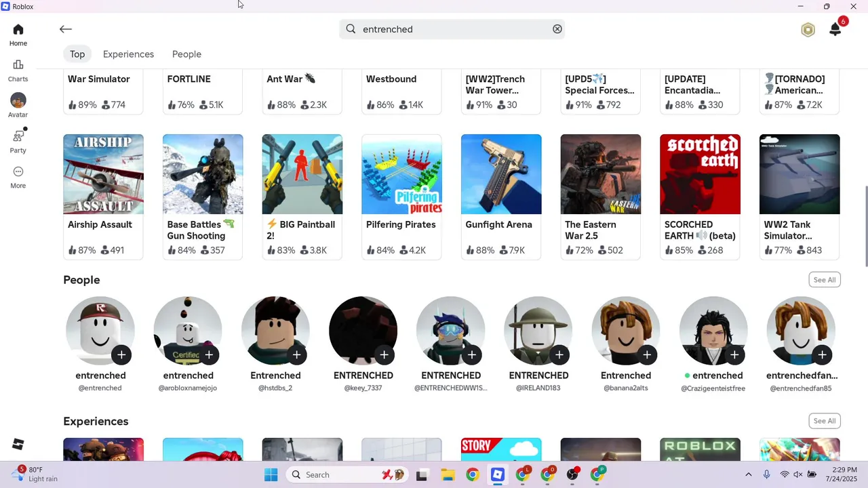Show hidden tray icons chevron
868x488 pixels.
[748, 474]
